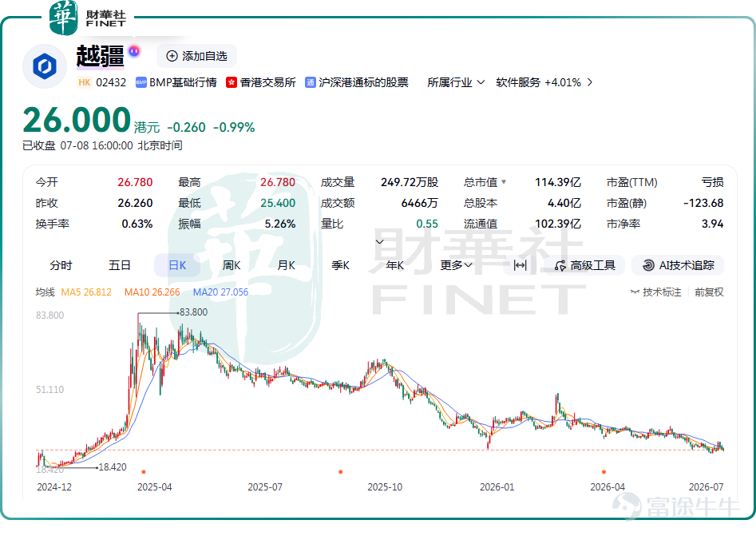The width and height of the screenshot is (756, 536).
Task: Expand more quote data chevron below 量比
Action: 379,241
